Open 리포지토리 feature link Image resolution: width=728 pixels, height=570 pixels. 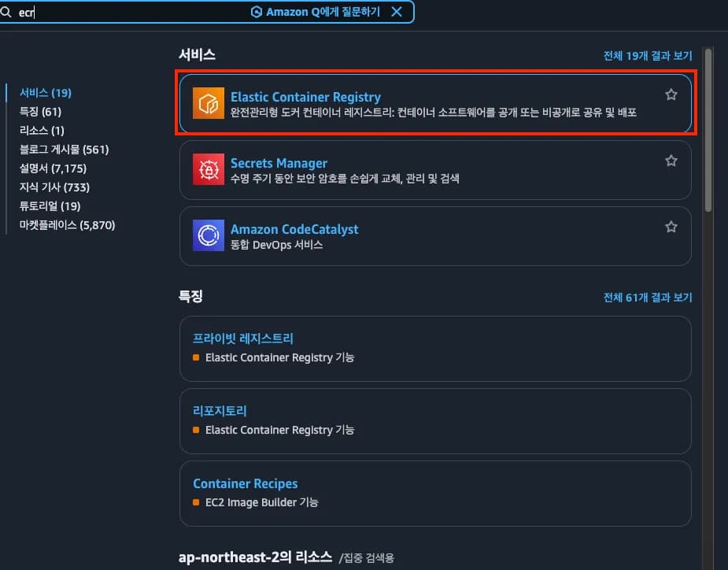220,411
